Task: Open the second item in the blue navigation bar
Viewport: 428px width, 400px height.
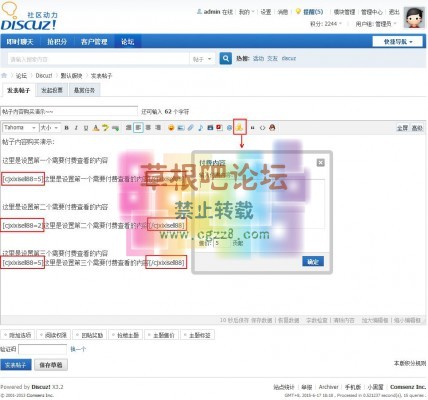Action: click(x=57, y=42)
